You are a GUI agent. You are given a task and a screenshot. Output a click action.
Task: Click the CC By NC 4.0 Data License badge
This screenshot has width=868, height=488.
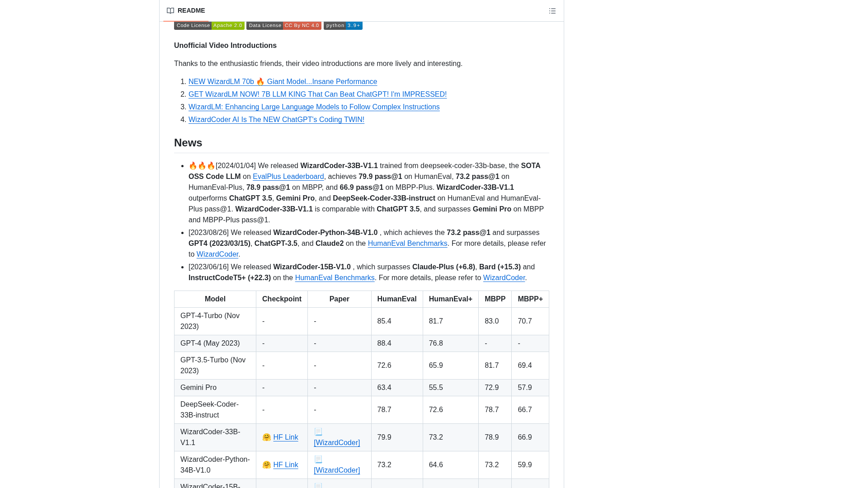click(x=283, y=26)
